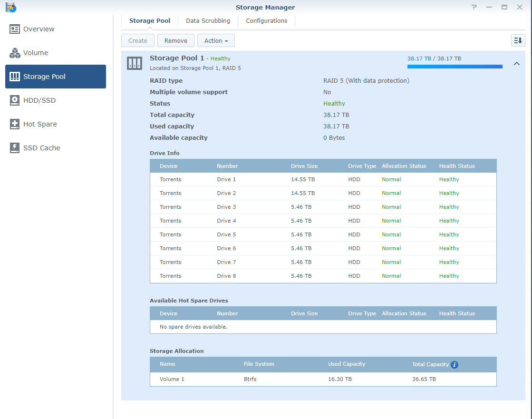Open the HDD/SSD section icon
This screenshot has height=419, width=532.
click(15, 100)
